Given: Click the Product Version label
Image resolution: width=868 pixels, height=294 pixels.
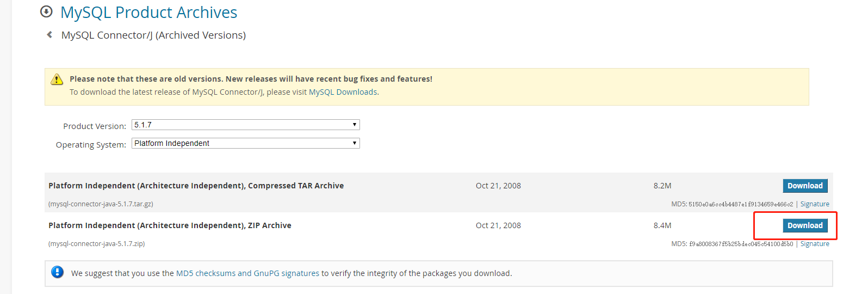Looking at the screenshot, I should (x=95, y=126).
